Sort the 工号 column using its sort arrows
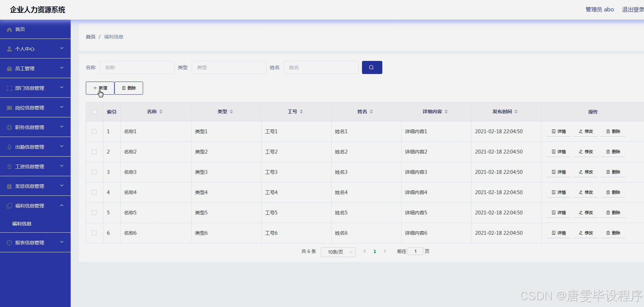The width and height of the screenshot is (644, 307). 301,112
